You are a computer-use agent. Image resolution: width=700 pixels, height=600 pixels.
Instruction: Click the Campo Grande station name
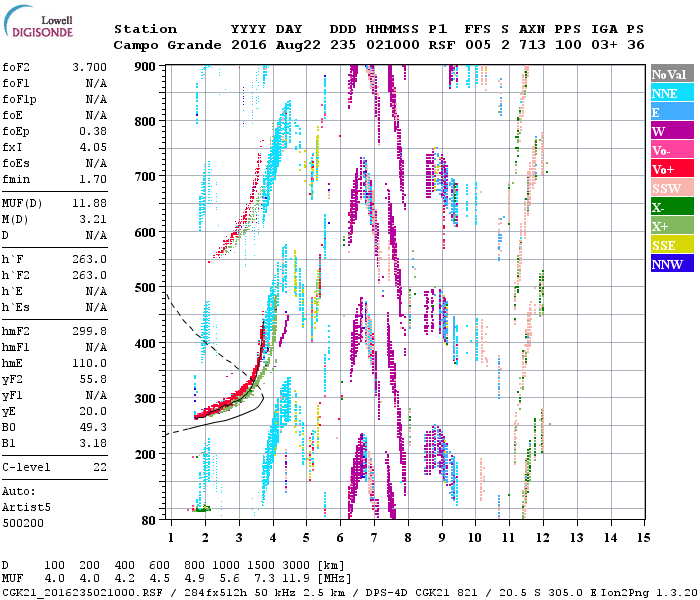coord(167,45)
